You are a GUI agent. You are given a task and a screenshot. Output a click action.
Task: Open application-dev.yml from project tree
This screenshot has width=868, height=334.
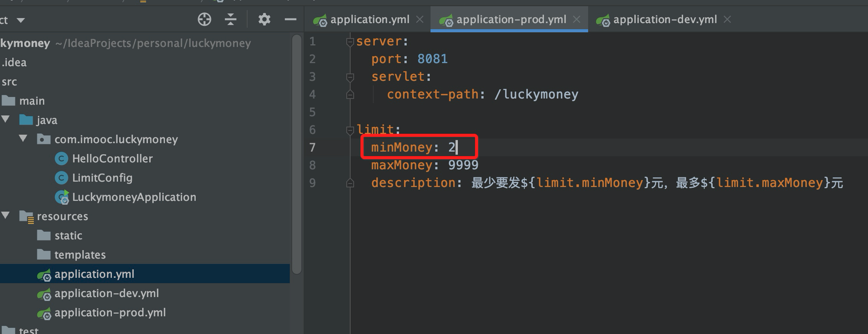point(106,293)
